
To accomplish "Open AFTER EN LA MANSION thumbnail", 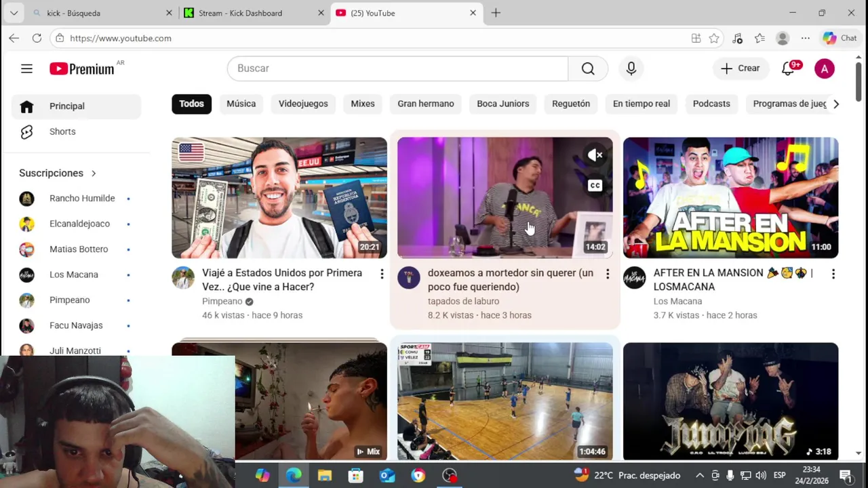I will pyautogui.click(x=731, y=198).
